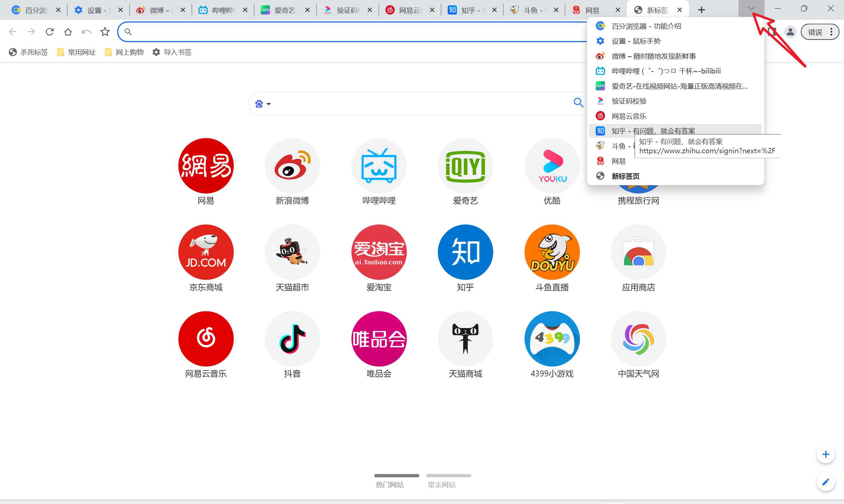Viewport: 844px width, 504px height.
Task: Click the round plus add-shortcut button
Action: pos(826,454)
